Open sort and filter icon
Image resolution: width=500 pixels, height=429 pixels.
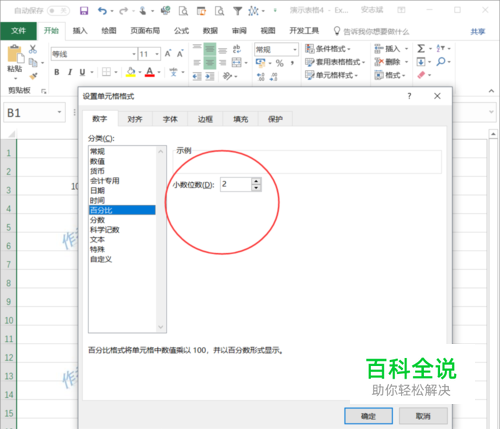[441, 49]
